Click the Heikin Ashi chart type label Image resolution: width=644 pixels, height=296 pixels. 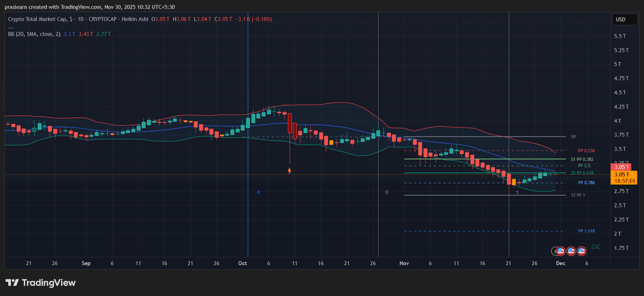click(x=135, y=19)
